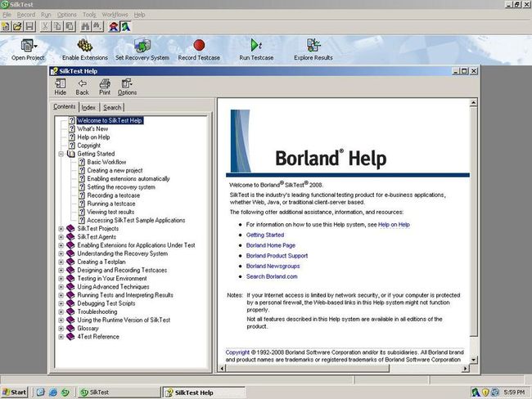Click the help page vertical scrollbar thumb

pyautogui.click(x=474, y=221)
